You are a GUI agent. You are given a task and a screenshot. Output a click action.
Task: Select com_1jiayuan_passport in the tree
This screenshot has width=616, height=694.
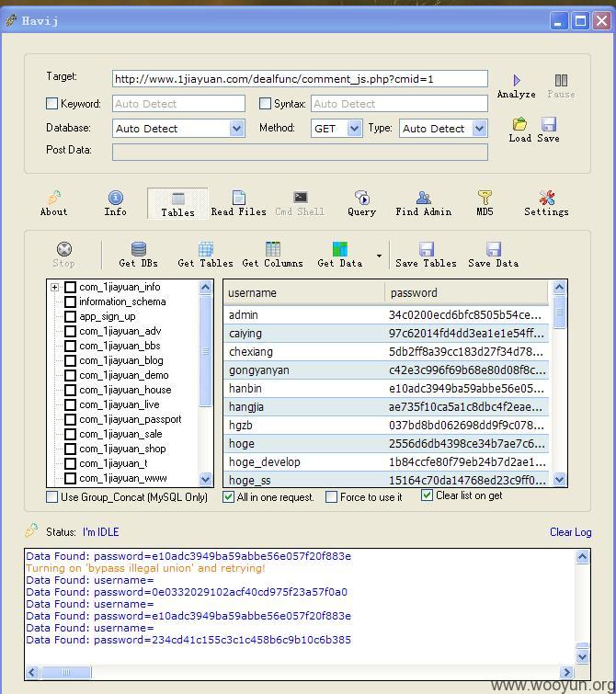click(131, 419)
